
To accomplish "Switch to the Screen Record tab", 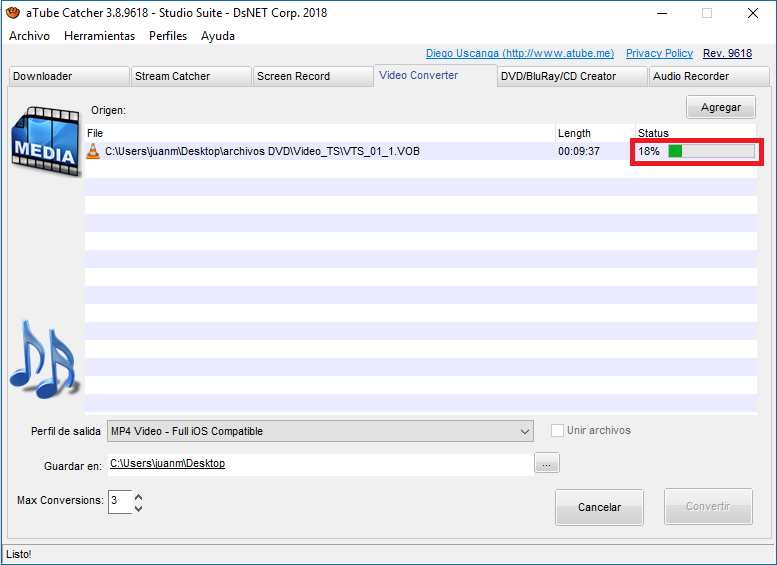I will (313, 76).
